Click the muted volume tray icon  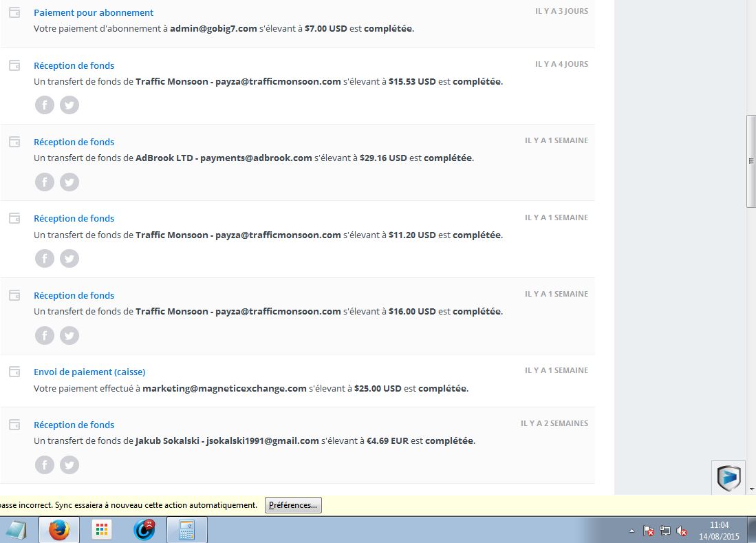pyautogui.click(x=681, y=531)
